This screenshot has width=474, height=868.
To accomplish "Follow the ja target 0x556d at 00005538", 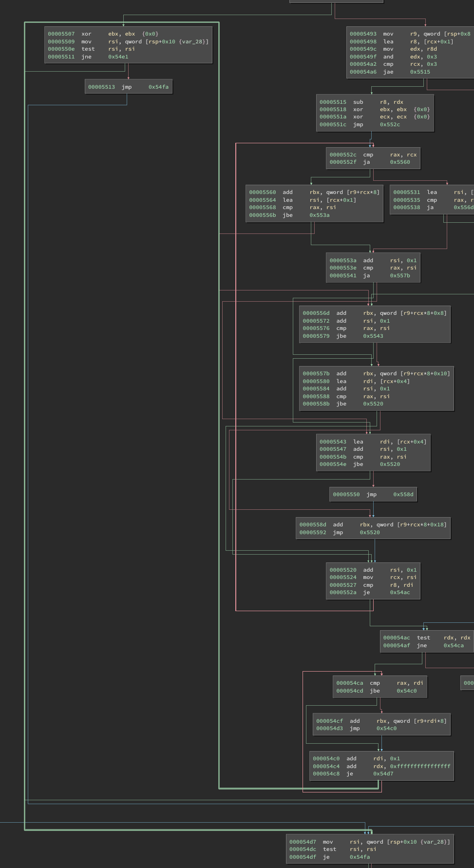I will [463, 207].
